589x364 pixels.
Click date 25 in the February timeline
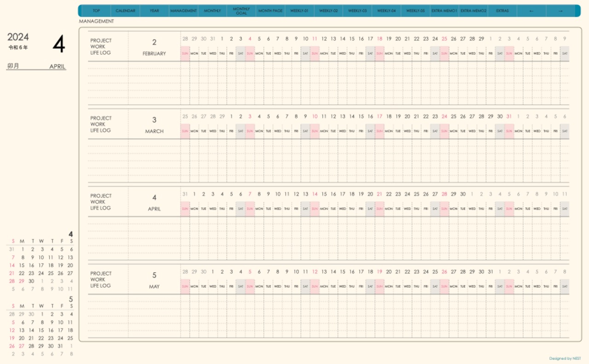point(444,39)
